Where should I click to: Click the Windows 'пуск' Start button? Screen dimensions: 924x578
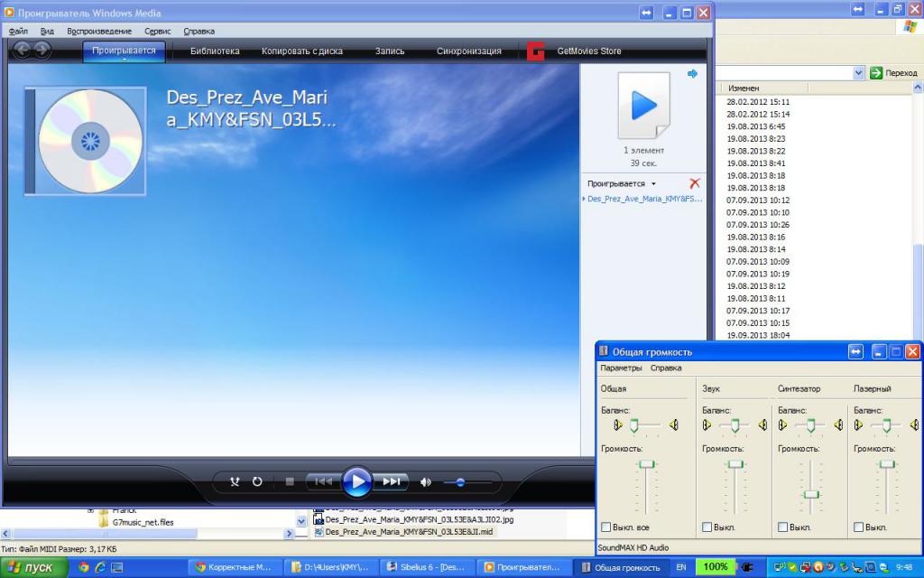coord(32,567)
